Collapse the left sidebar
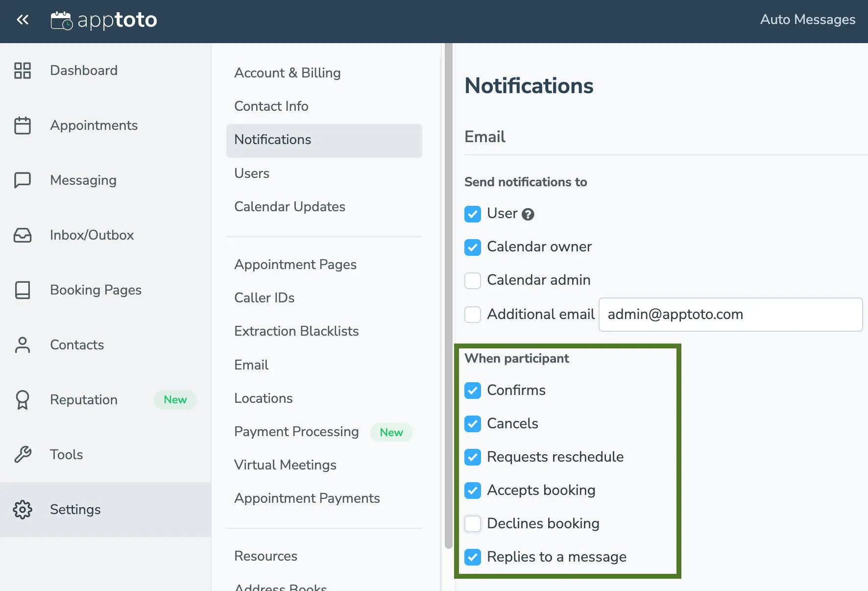The width and height of the screenshot is (868, 591). [23, 20]
